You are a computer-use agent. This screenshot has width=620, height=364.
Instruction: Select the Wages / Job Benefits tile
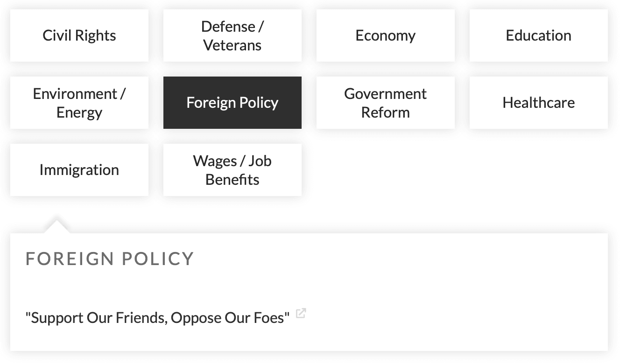tap(232, 170)
